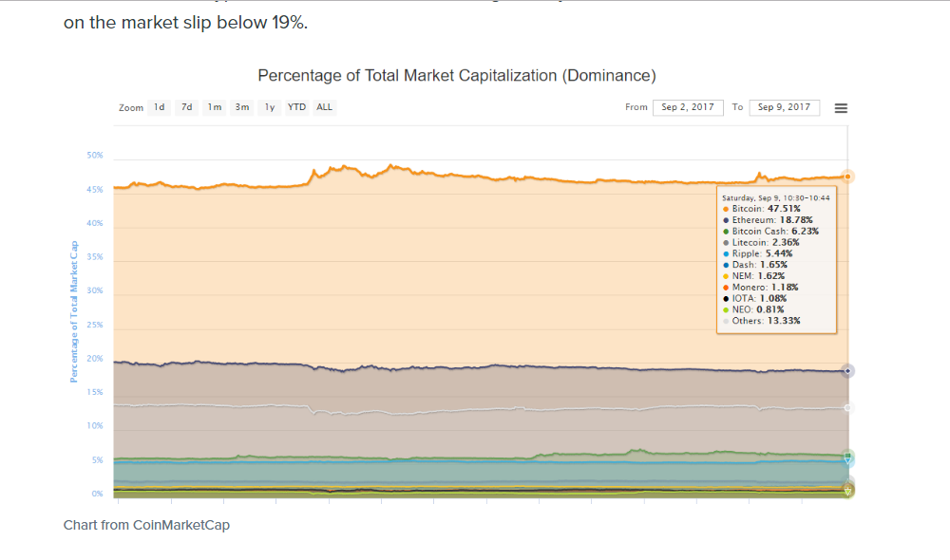
Task: Set zoom range to 7d
Action: pos(187,107)
